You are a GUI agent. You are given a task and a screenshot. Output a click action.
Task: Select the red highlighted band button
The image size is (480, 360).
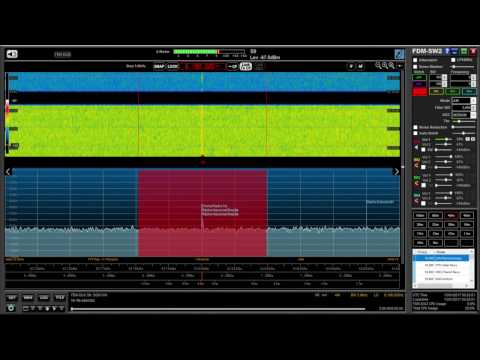point(451,216)
